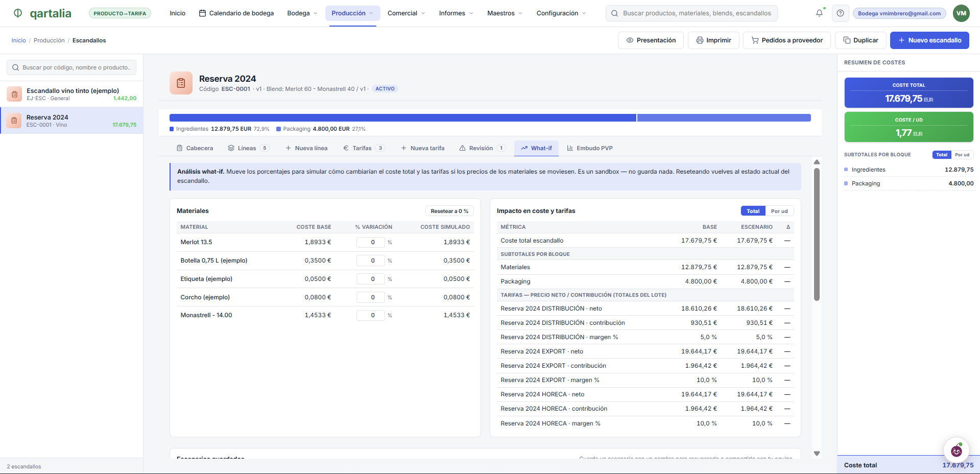Click the sidebar search magnifier icon

(x=16, y=67)
